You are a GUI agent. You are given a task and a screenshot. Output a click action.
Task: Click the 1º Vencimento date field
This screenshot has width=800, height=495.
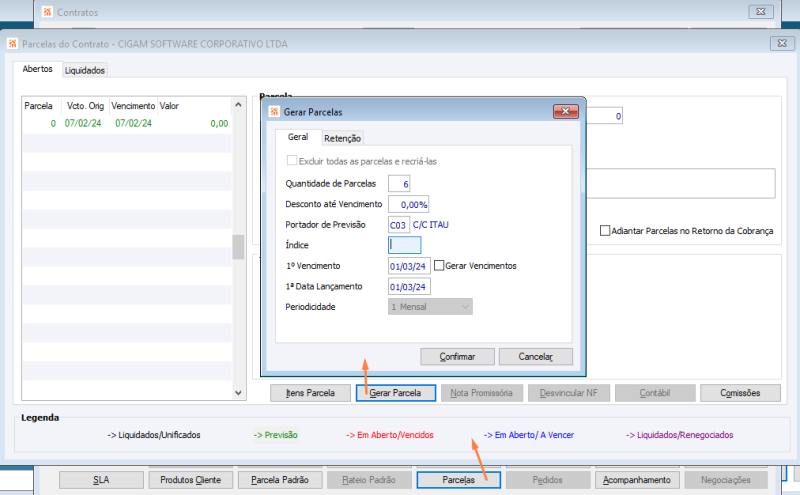(409, 266)
